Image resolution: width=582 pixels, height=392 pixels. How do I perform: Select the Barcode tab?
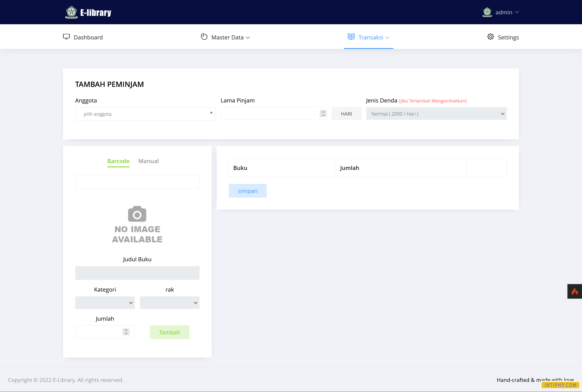point(118,161)
